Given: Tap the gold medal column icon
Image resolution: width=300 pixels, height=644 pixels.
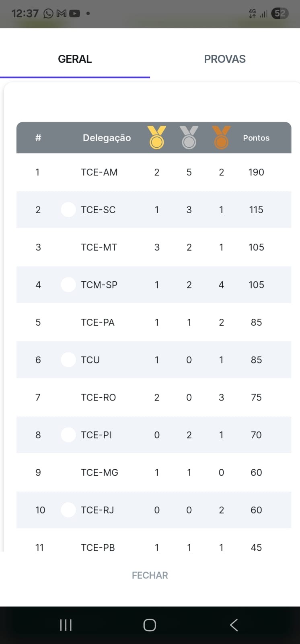Looking at the screenshot, I should click(x=156, y=138).
